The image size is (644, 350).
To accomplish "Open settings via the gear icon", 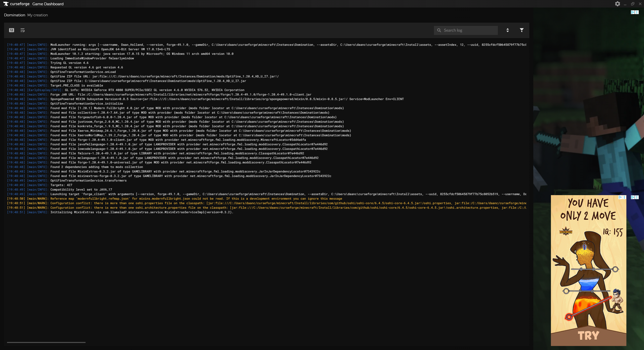I will [x=617, y=4].
